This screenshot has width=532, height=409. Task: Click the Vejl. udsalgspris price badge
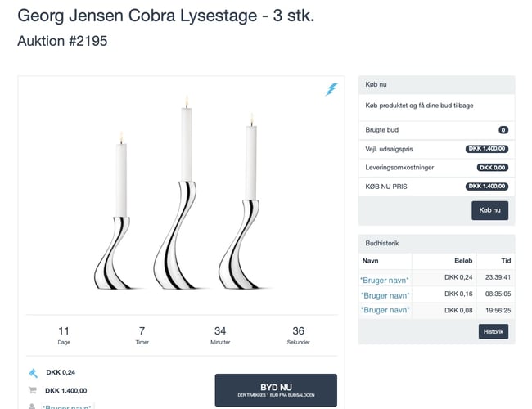click(487, 149)
